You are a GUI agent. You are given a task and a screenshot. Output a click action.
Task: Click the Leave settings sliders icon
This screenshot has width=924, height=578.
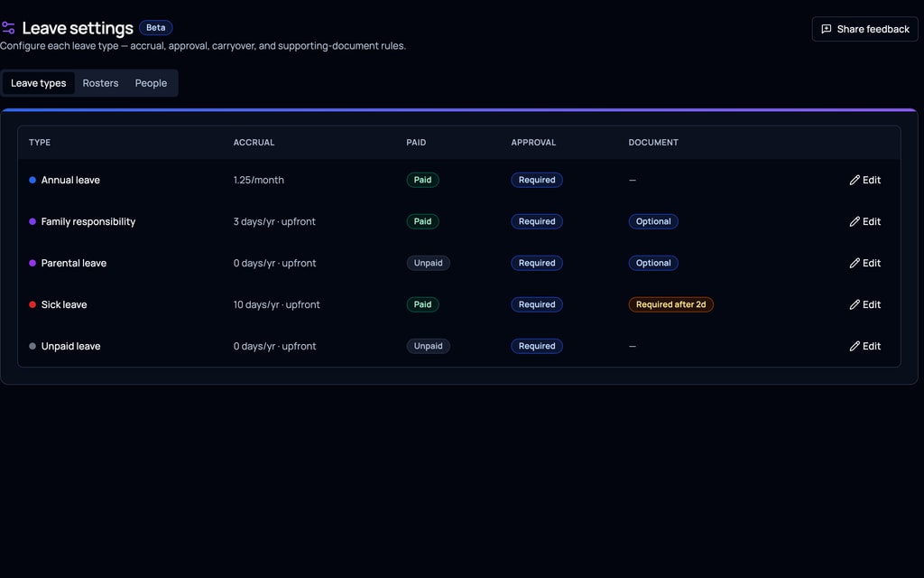coord(8,28)
